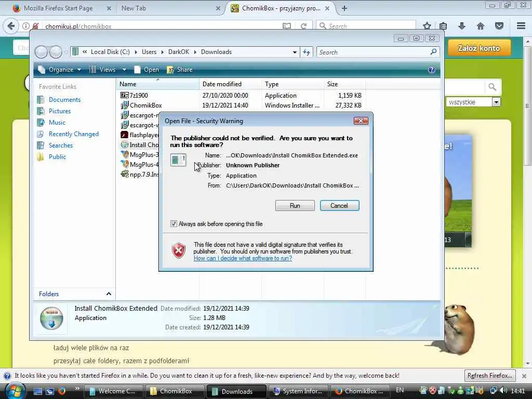
Task: Click Local Disk (C:) breadcrumb
Action: point(110,52)
